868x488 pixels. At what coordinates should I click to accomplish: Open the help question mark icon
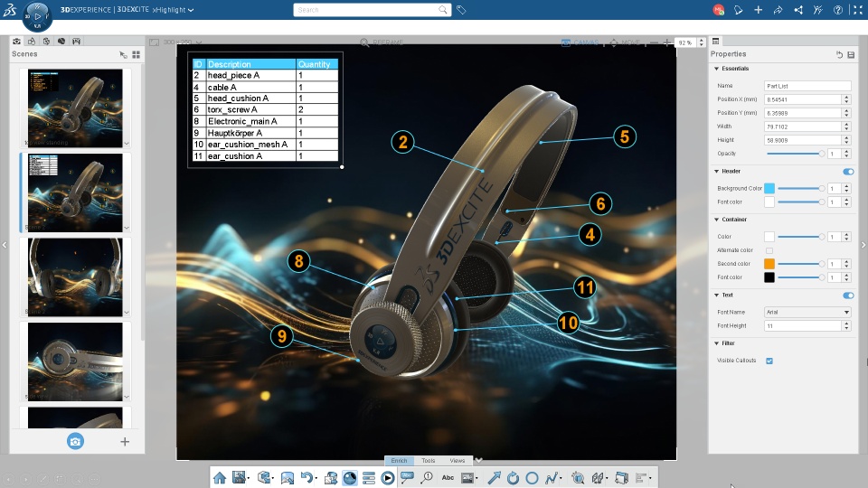838,10
